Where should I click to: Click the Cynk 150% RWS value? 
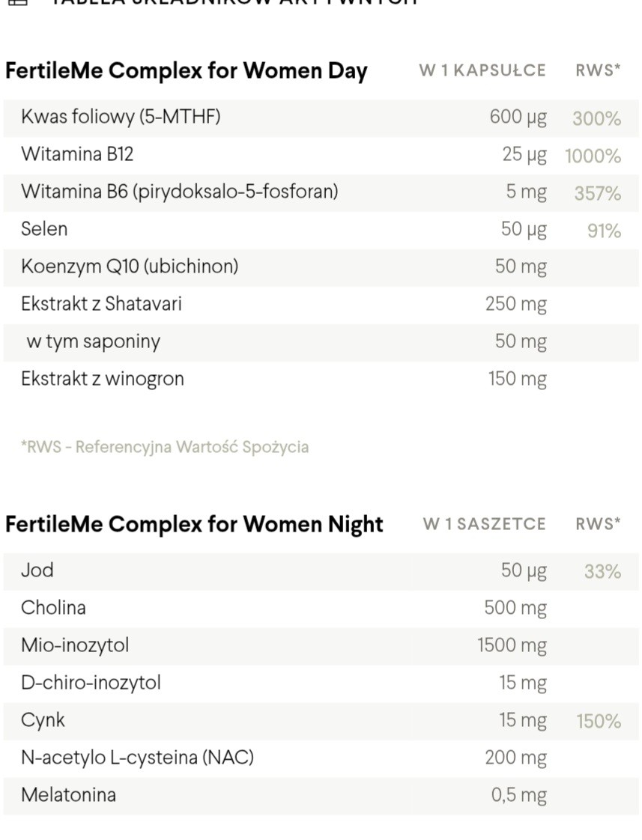[x=598, y=722]
